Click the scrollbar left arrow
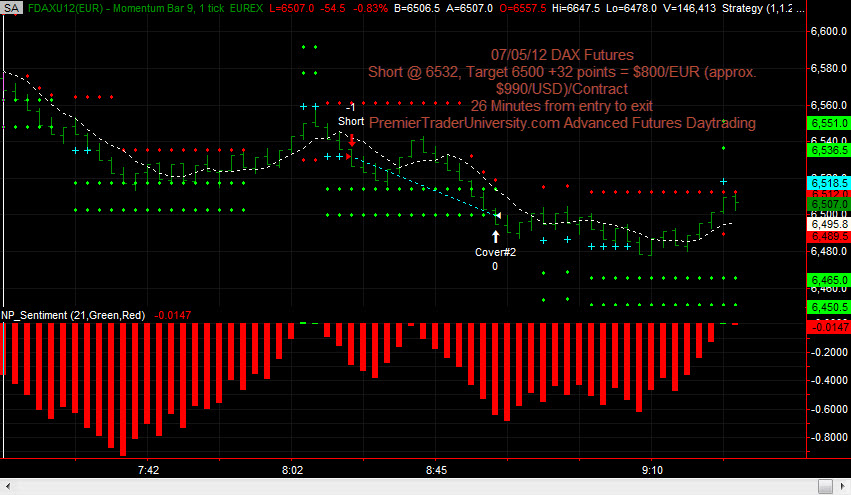This screenshot has width=851, height=495. [x=6, y=486]
